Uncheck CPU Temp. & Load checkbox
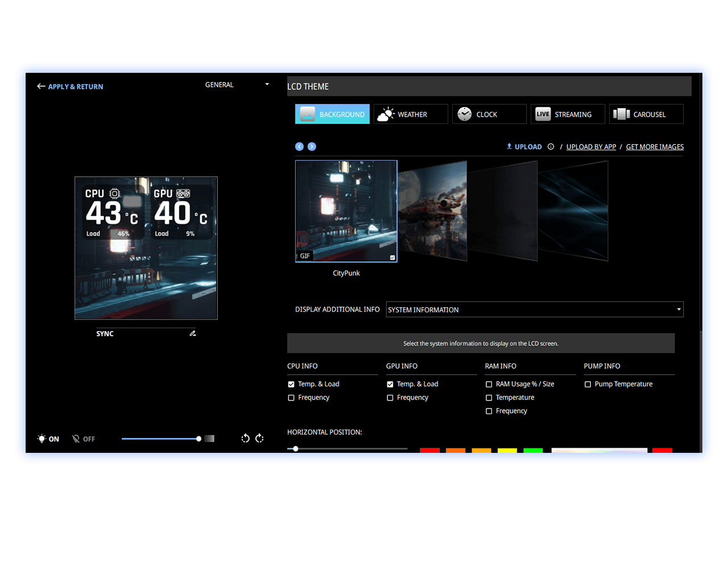This screenshot has width=728, height=578. tap(291, 385)
